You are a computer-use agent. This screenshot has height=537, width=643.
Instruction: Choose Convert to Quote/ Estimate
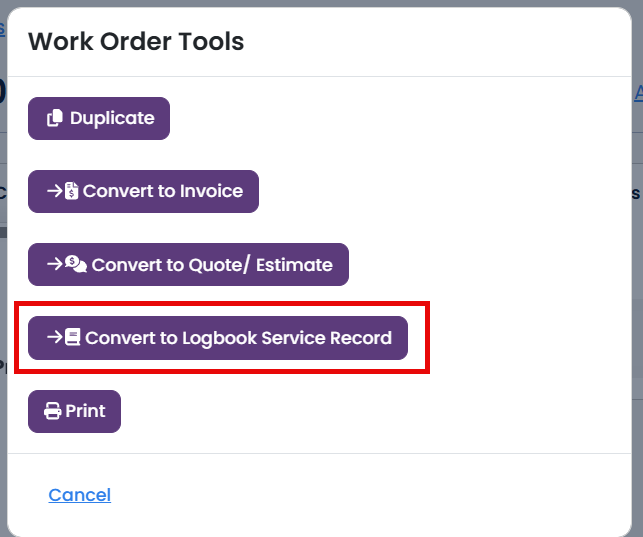188,264
